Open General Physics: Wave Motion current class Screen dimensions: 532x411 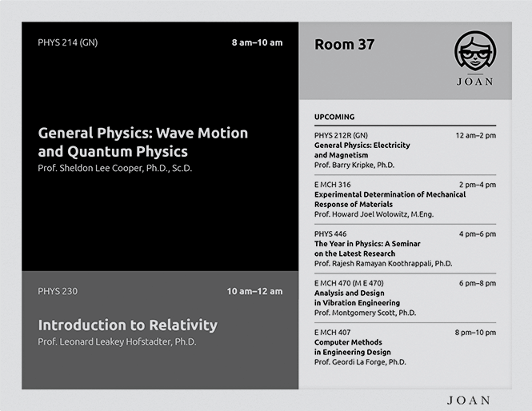click(143, 142)
